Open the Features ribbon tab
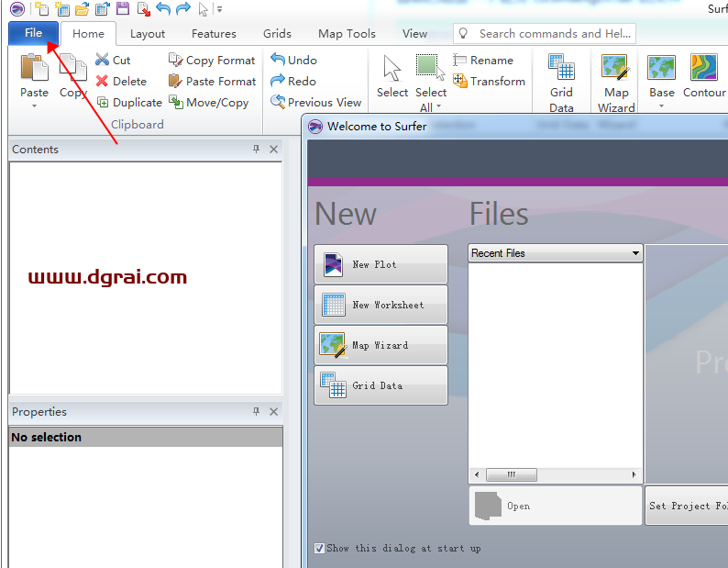This screenshot has width=728, height=568. (x=214, y=33)
